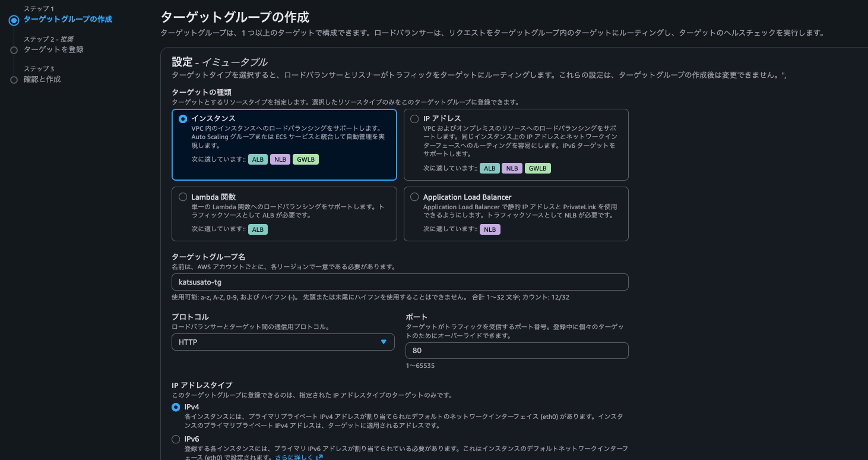The height and width of the screenshot is (460, 868).
Task: Click the ステップ 1 progress circle indicator
Action: click(14, 19)
